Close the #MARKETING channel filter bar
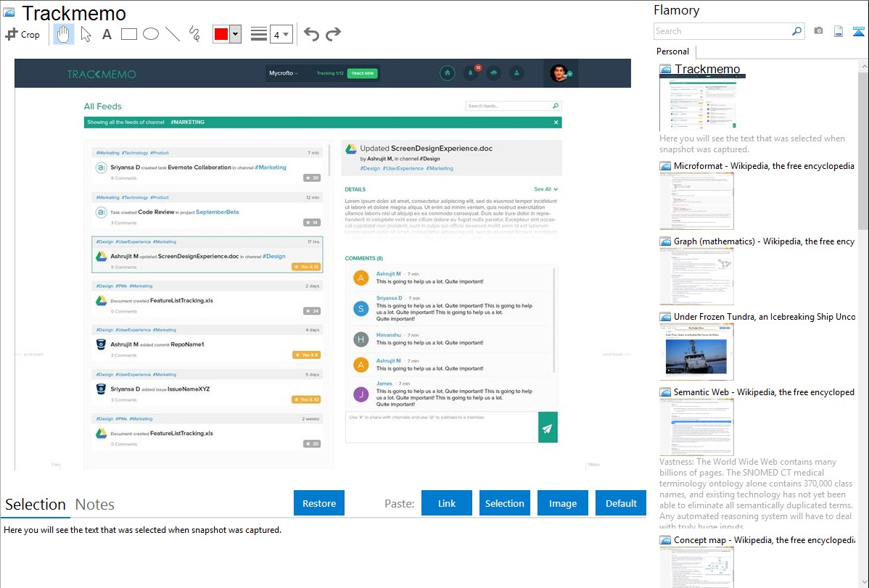The height and width of the screenshot is (588, 869). click(x=556, y=123)
